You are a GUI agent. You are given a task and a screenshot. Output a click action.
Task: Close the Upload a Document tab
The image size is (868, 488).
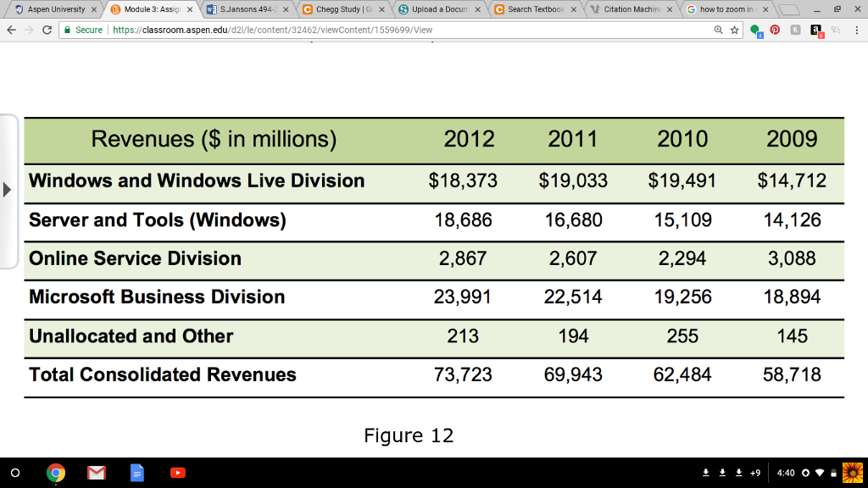pos(478,9)
